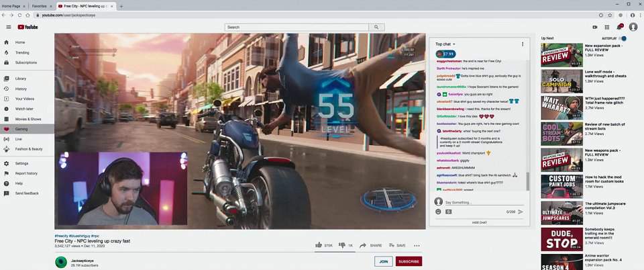Open the Wait Whaaat video thumbnail
Screen dimensions: 644x270
point(561,107)
